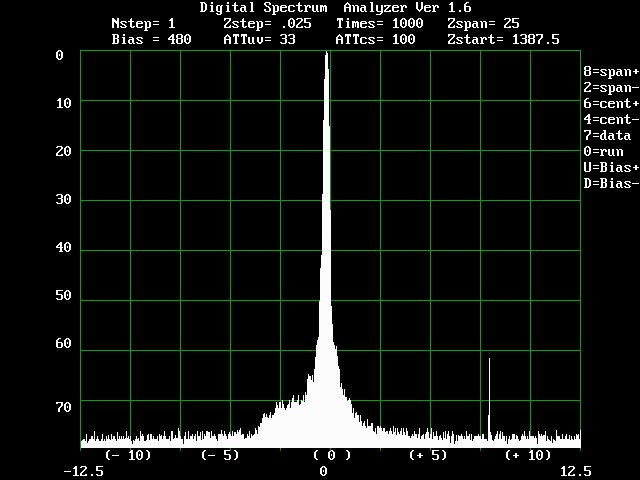Click the '30' y-axis label

[x=64, y=200]
